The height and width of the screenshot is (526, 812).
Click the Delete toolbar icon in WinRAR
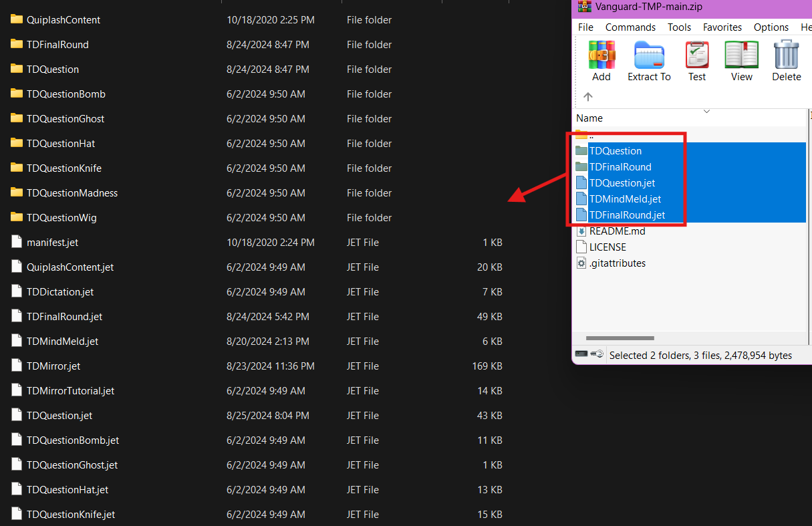tap(787, 55)
